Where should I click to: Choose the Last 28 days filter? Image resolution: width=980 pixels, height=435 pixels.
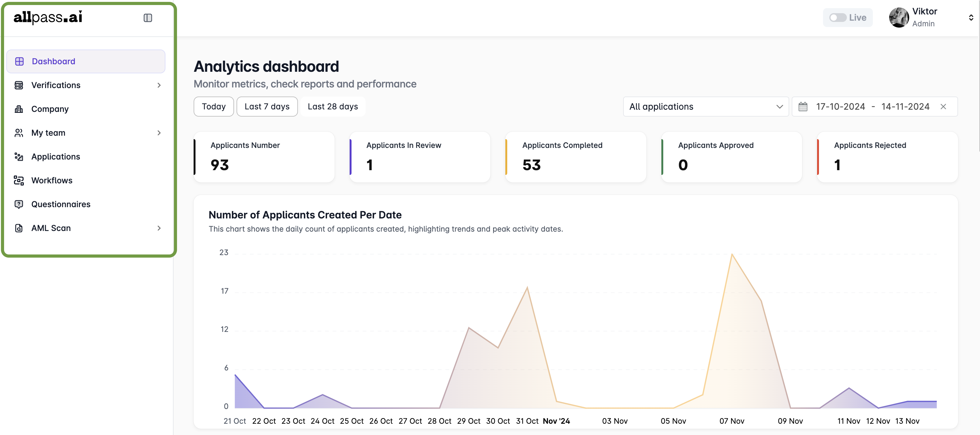(332, 107)
